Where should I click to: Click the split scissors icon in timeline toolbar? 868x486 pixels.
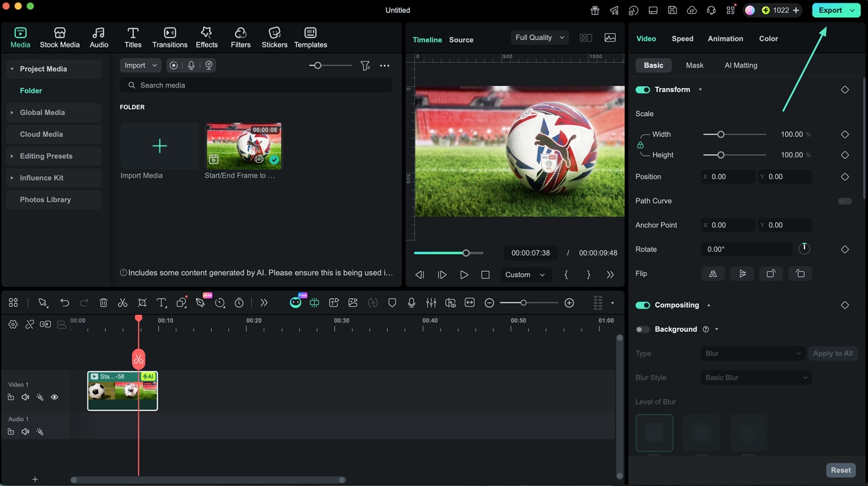pos(123,303)
